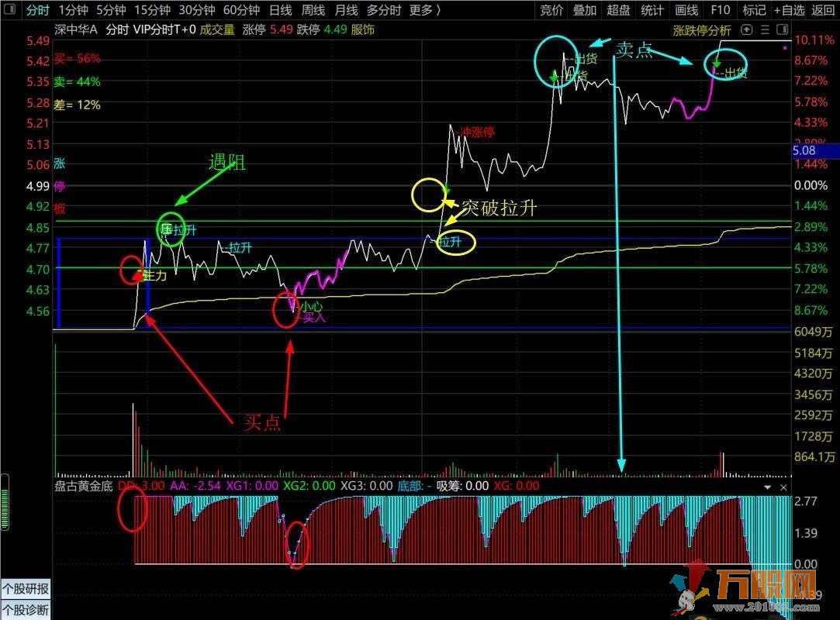Open the 统计 statistics button
This screenshot has height=620, width=840.
[652, 9]
